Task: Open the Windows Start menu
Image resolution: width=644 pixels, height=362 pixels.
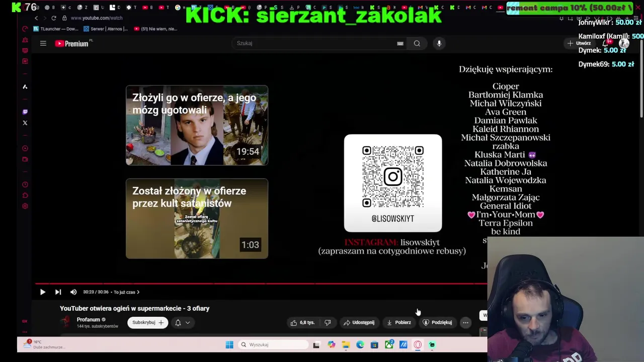Action: pos(229,345)
